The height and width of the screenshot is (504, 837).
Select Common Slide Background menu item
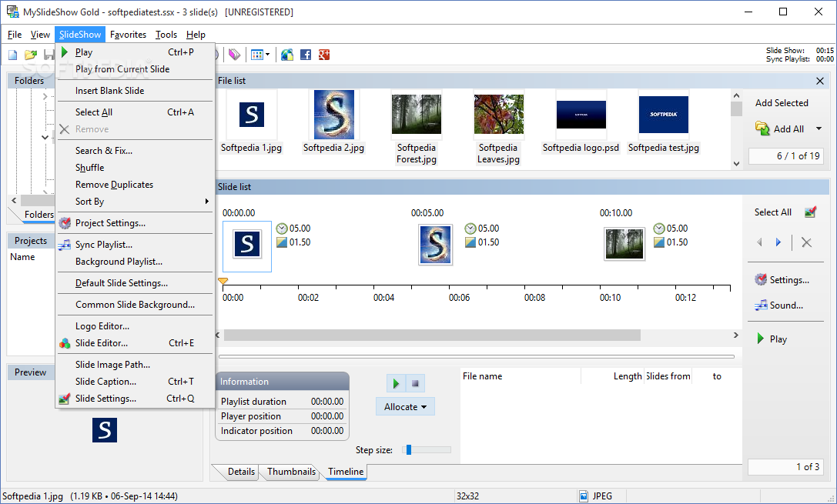pyautogui.click(x=135, y=305)
